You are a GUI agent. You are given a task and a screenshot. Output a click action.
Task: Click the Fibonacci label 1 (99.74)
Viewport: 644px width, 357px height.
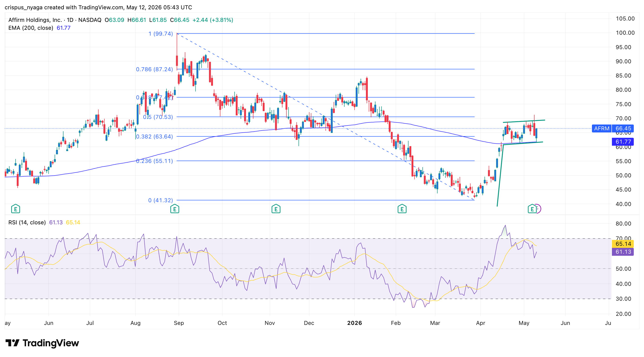160,34
